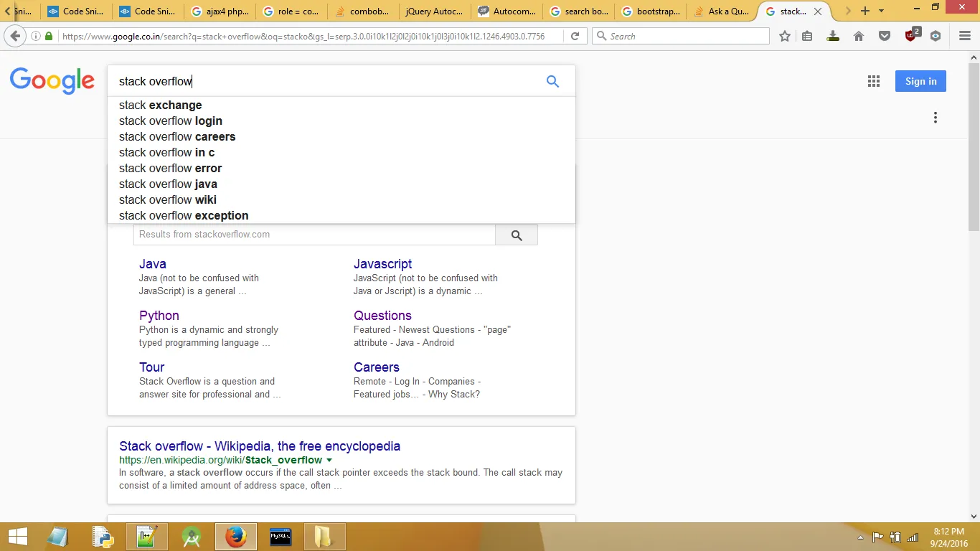980x551 pixels.
Task: Click the hexagonal extension icon near the menu button
Action: click(936, 36)
